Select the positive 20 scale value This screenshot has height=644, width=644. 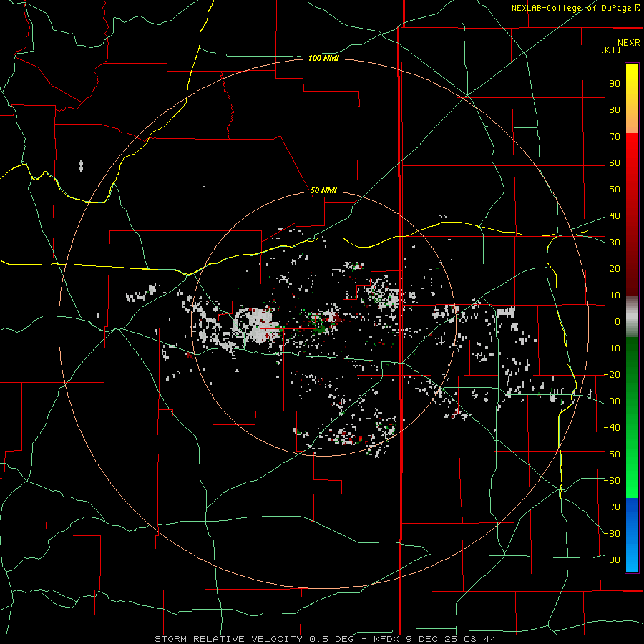[x=615, y=269]
